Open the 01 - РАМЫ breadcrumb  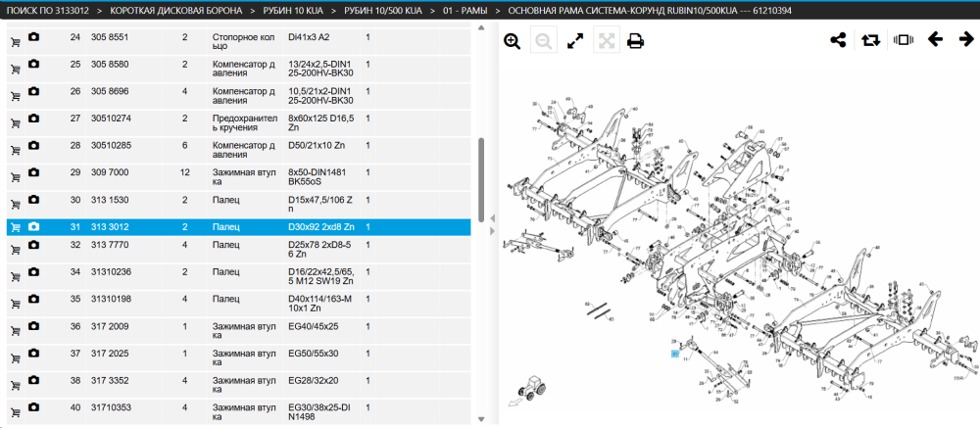[x=465, y=11]
